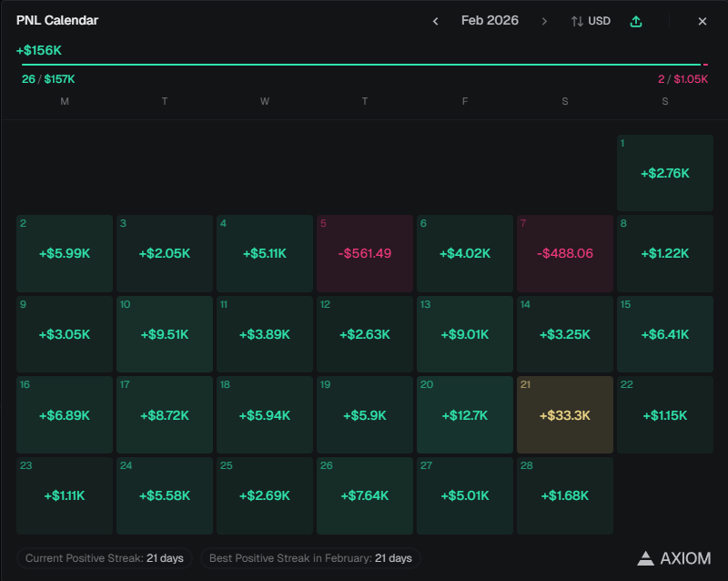Select day 8 with +$1.22K

(665, 253)
